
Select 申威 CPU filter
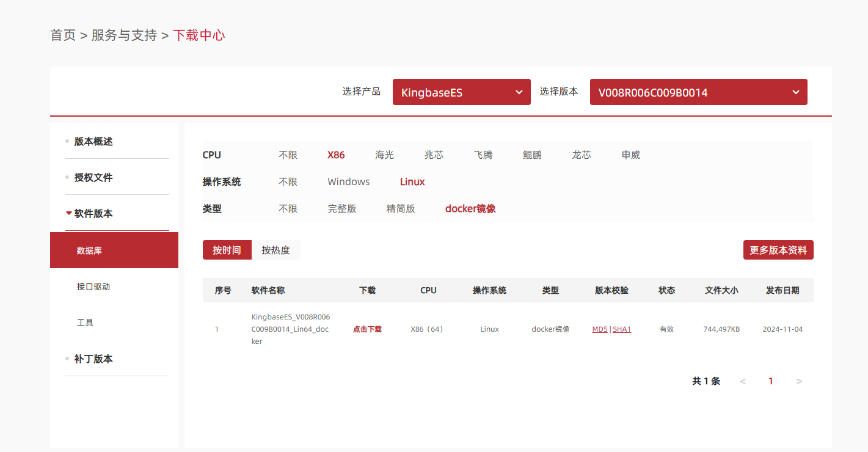pyautogui.click(x=631, y=155)
